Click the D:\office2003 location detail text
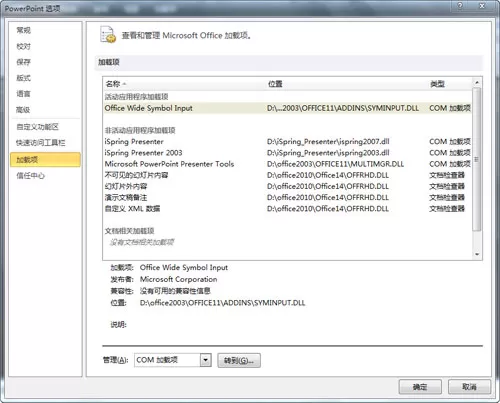Image resolution: width=500 pixels, height=403 pixels. pyautogui.click(x=222, y=303)
